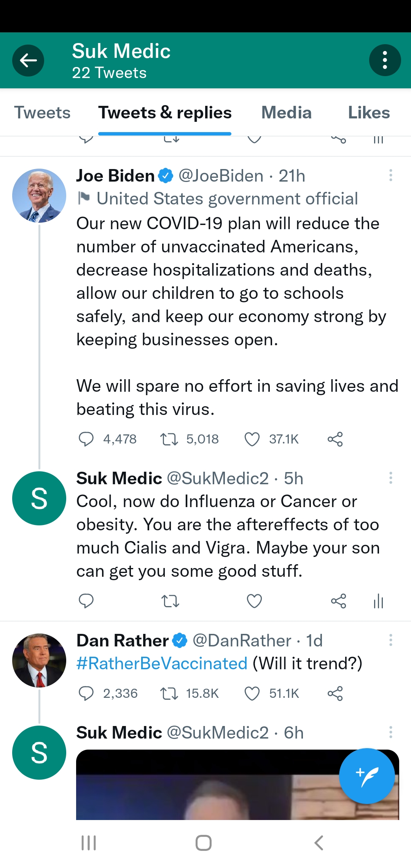Retweet Suk Medic's Influenza reply
Viewport: 411px width, 868px height.
(x=170, y=601)
